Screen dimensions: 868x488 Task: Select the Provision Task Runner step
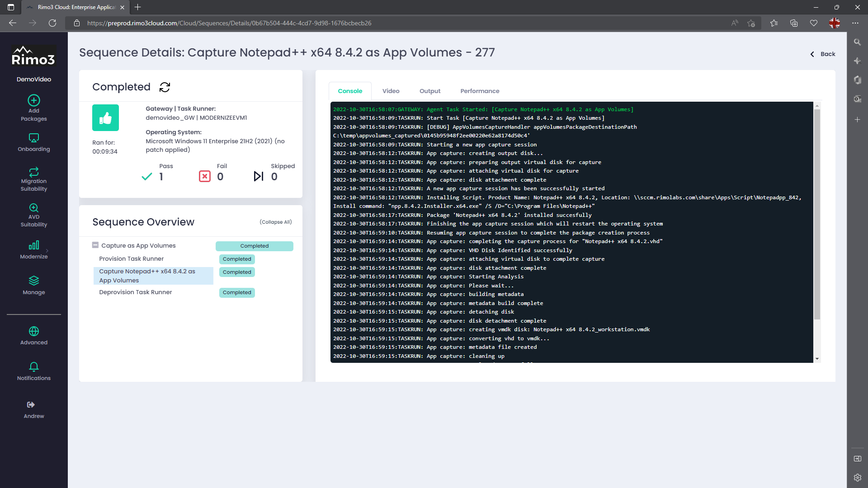point(131,259)
